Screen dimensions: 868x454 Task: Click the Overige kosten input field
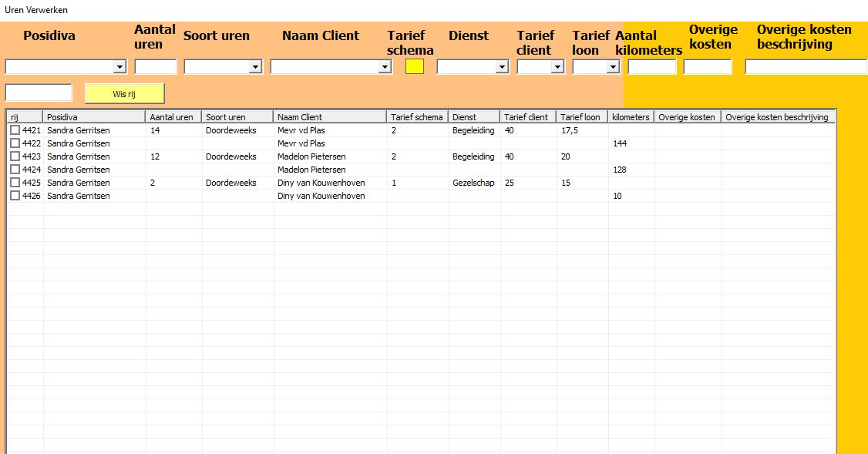pos(705,66)
